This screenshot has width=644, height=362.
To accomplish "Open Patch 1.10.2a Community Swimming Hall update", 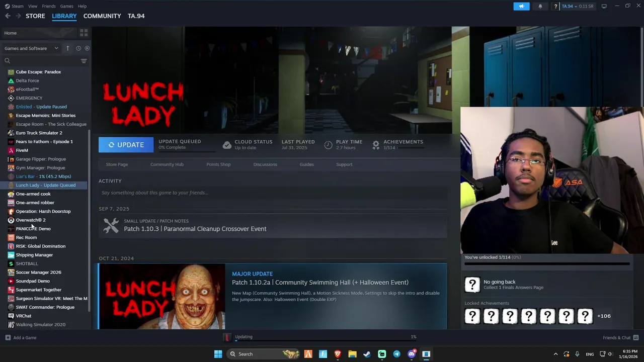I will [x=320, y=283].
